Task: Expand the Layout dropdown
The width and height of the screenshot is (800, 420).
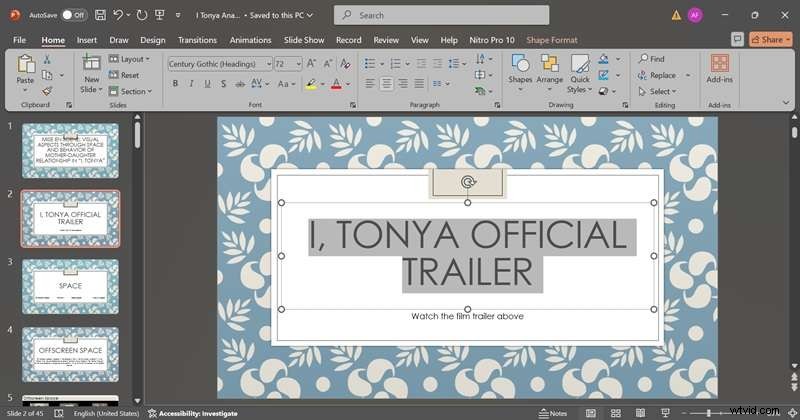Action: [130, 59]
